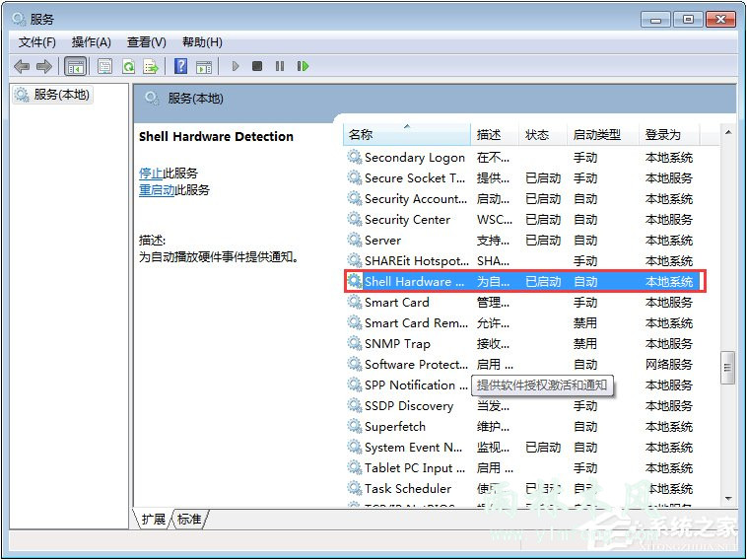Image resolution: width=747 pixels, height=560 pixels.
Task: Click 已启动 status of Security Center
Action: (543, 220)
